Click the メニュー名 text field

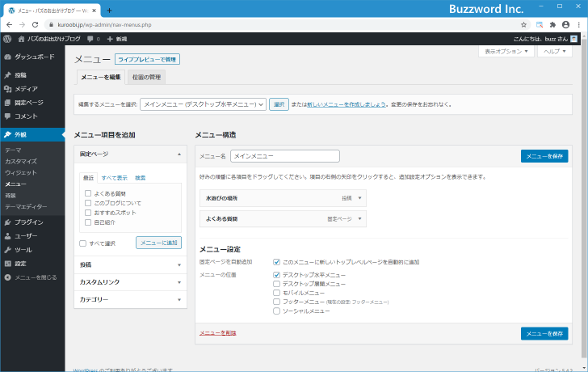tap(284, 156)
